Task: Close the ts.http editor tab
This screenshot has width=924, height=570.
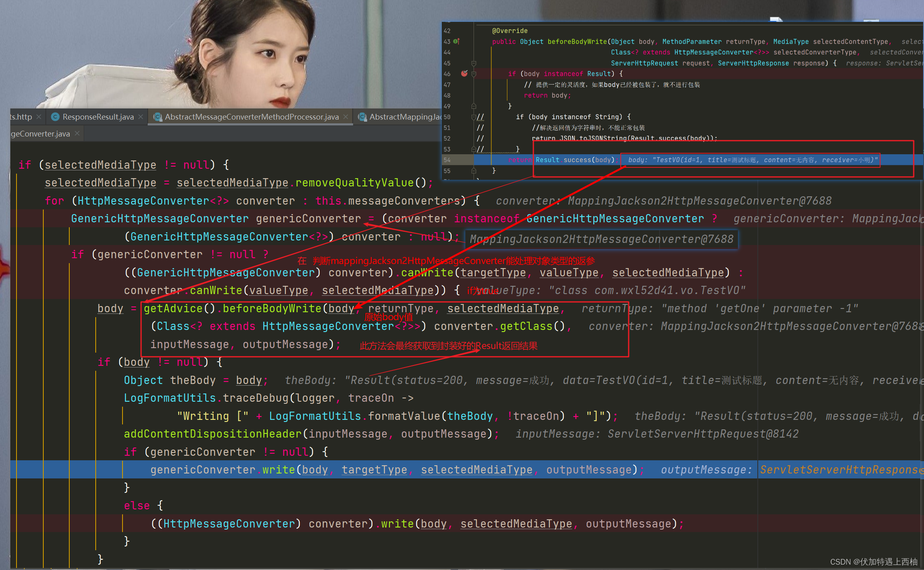Action: (39, 117)
